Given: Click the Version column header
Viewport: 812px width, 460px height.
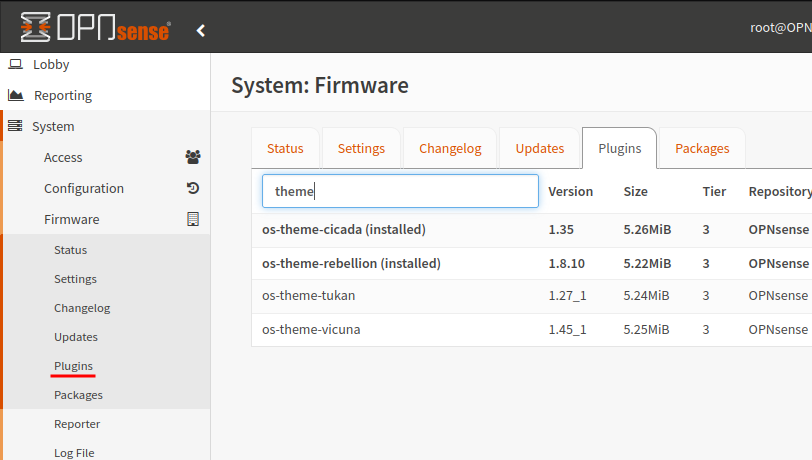Looking at the screenshot, I should (x=571, y=192).
